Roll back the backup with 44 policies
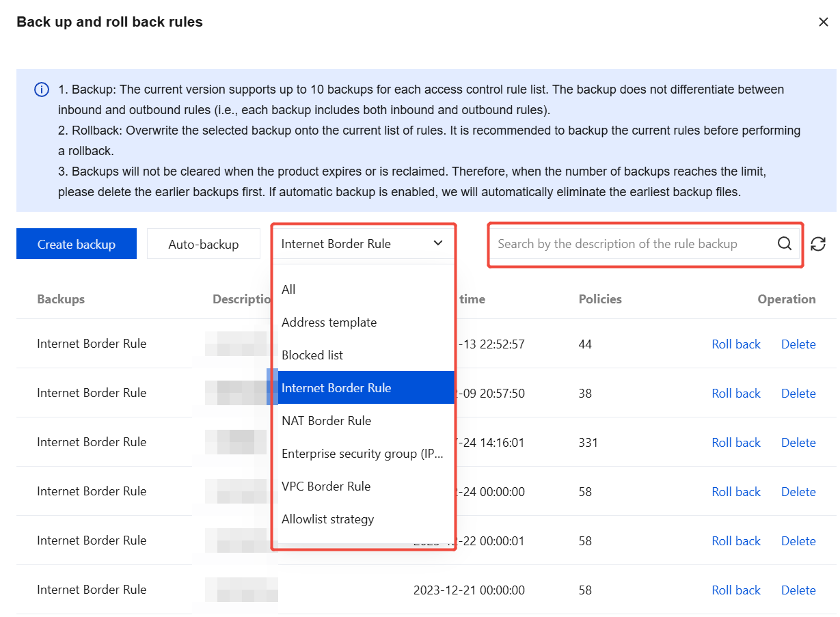The width and height of the screenshot is (840, 617). click(735, 344)
